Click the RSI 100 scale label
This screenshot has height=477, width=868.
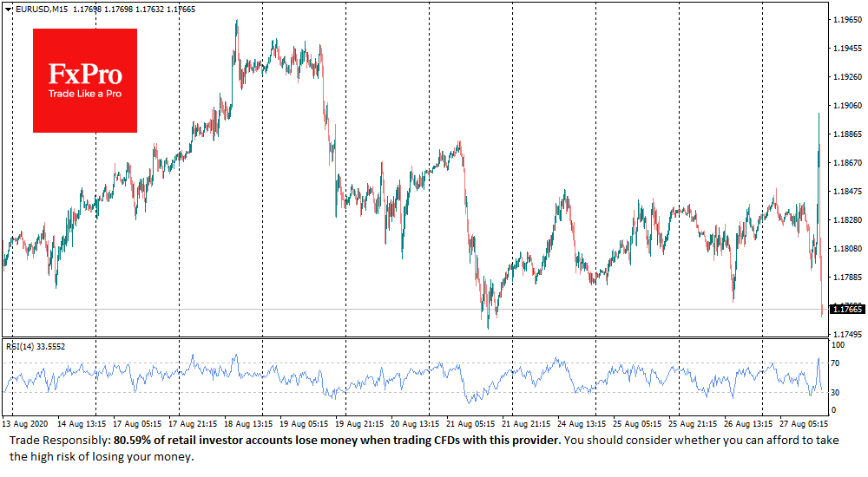[x=838, y=345]
